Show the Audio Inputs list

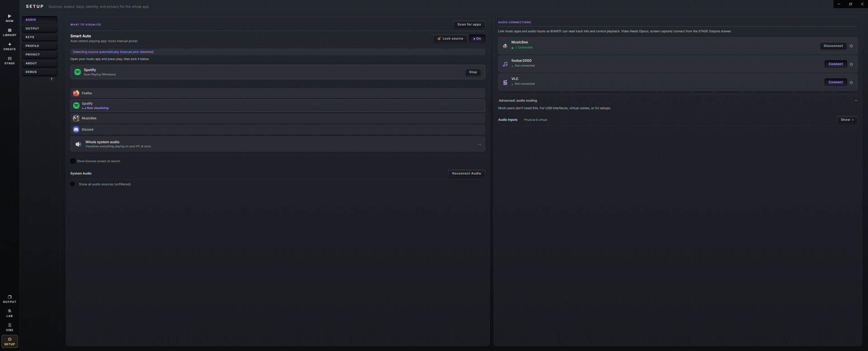[x=847, y=120]
